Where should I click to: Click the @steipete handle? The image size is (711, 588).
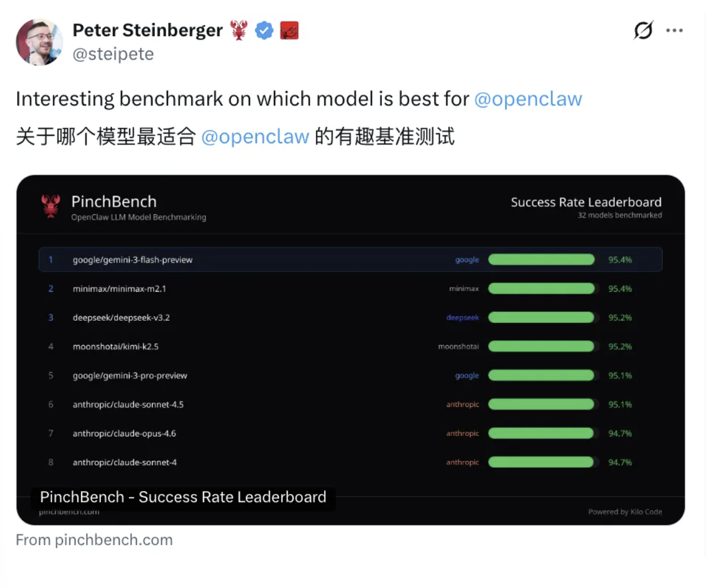tap(113, 54)
